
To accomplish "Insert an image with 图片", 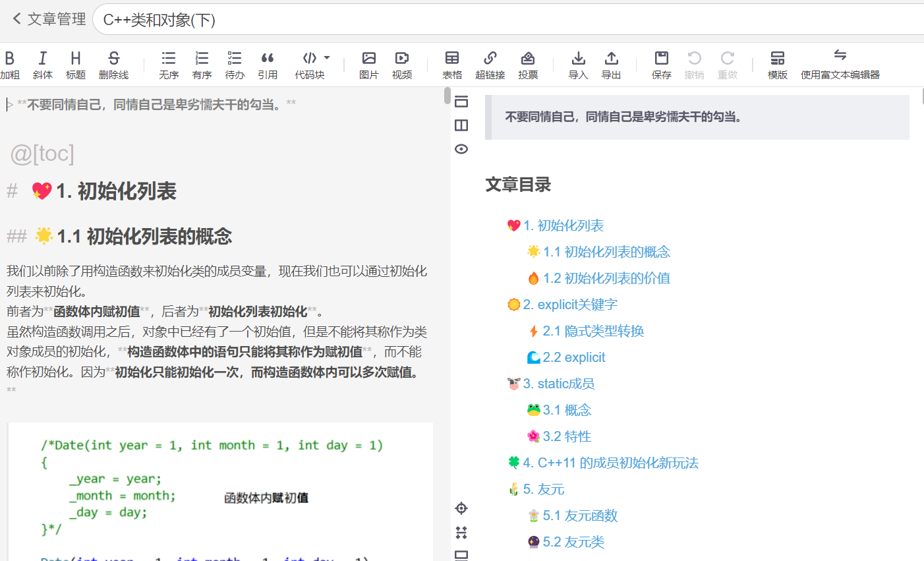I will (369, 65).
